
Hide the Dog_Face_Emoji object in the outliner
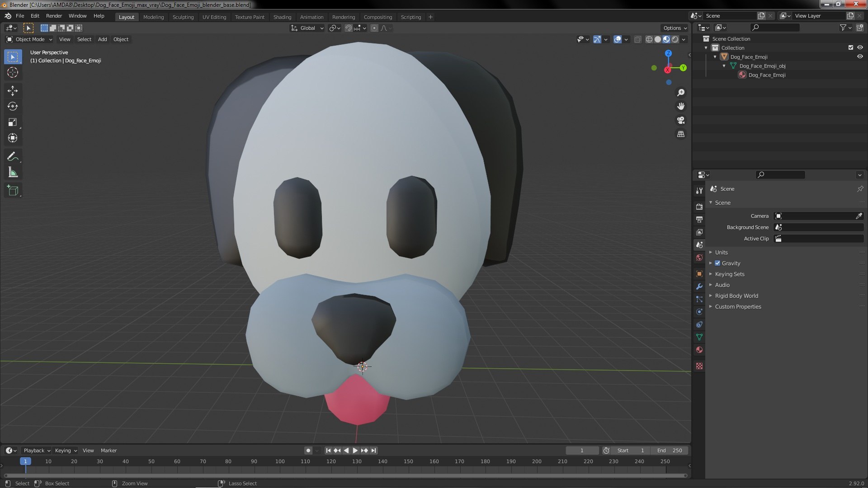pos(860,56)
